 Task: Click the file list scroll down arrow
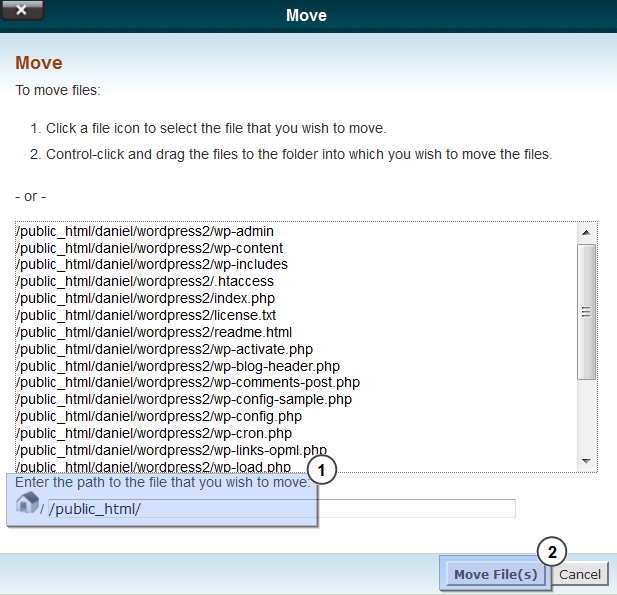click(x=586, y=461)
